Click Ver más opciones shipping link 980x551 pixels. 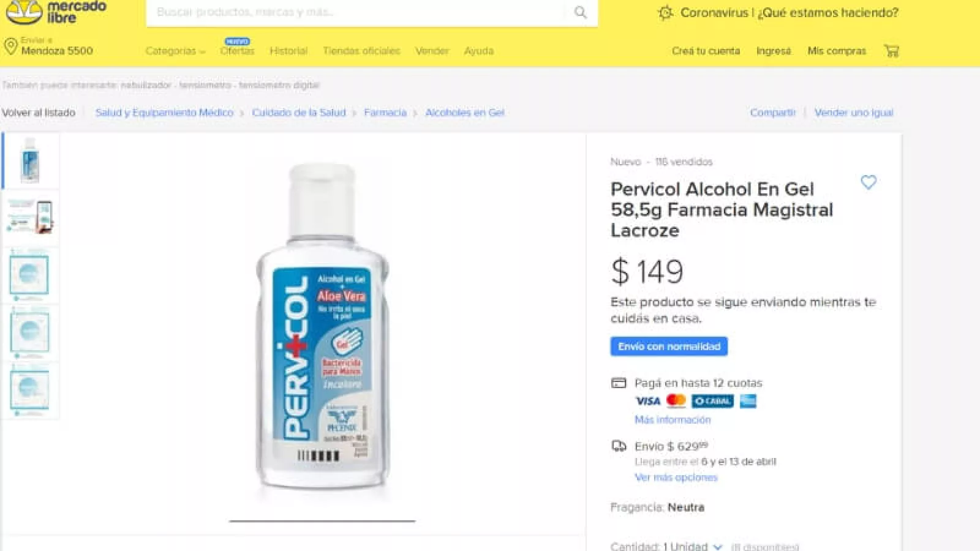pos(676,478)
